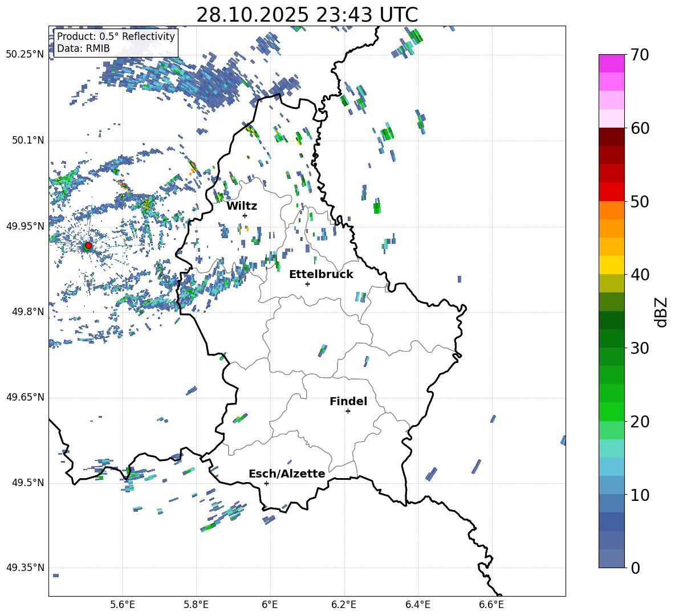Click the red radar site marker

point(88,246)
